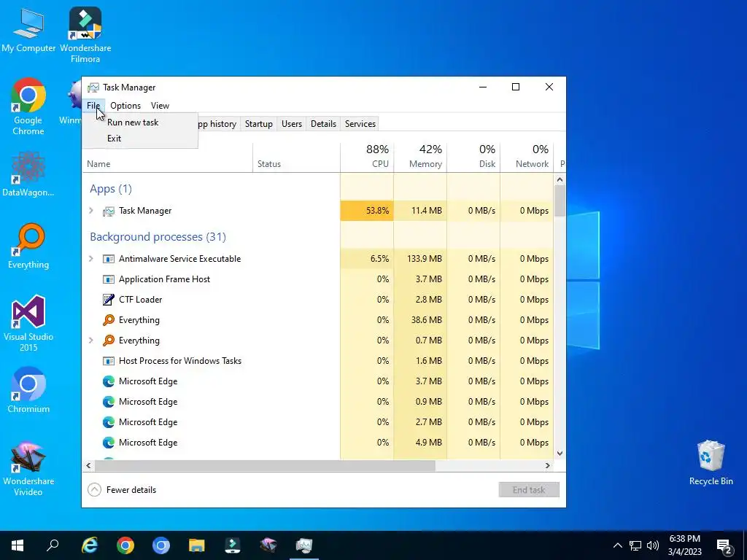Open File Explorer from the taskbar
747x560 pixels.
[x=197, y=545]
